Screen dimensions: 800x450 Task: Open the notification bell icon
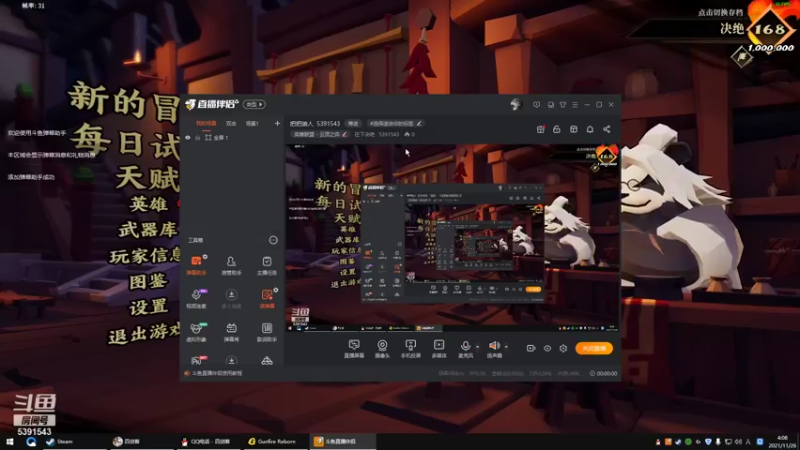[590, 130]
